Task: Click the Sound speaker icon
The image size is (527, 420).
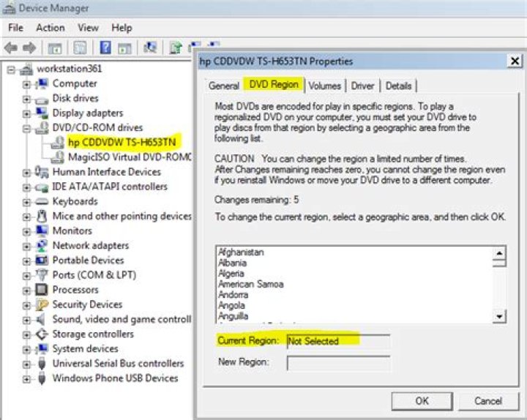Action: coord(41,319)
